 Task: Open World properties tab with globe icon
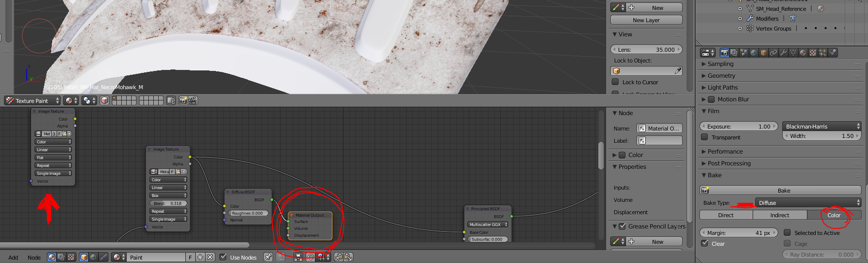(x=754, y=53)
